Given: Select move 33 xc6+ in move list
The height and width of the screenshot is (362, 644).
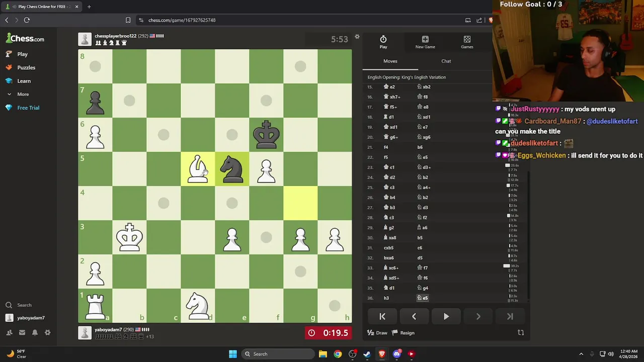Looking at the screenshot, I should 391,268.
